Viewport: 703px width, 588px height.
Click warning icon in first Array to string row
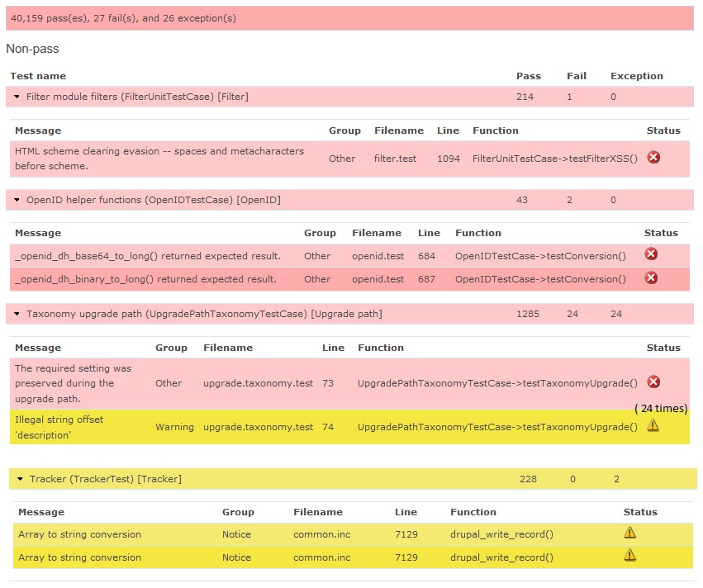click(630, 533)
